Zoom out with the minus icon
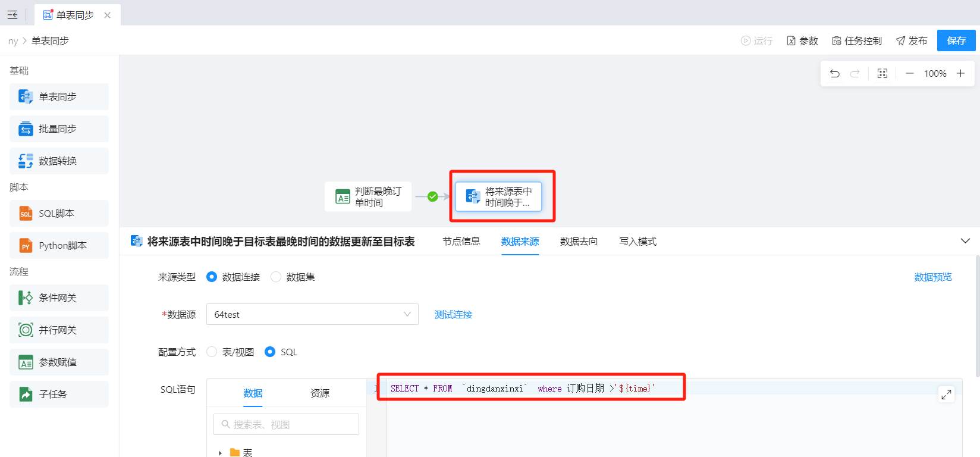The height and width of the screenshot is (457, 980). point(909,74)
